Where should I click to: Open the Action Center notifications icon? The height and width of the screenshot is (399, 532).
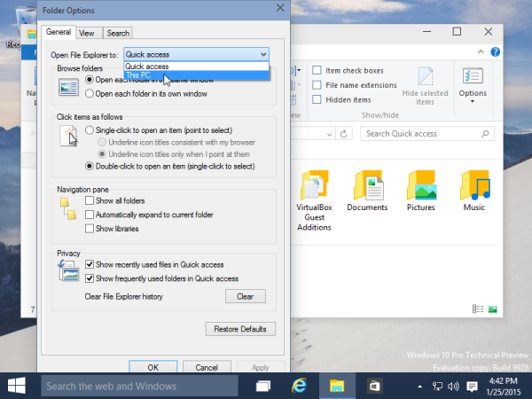coord(472,386)
